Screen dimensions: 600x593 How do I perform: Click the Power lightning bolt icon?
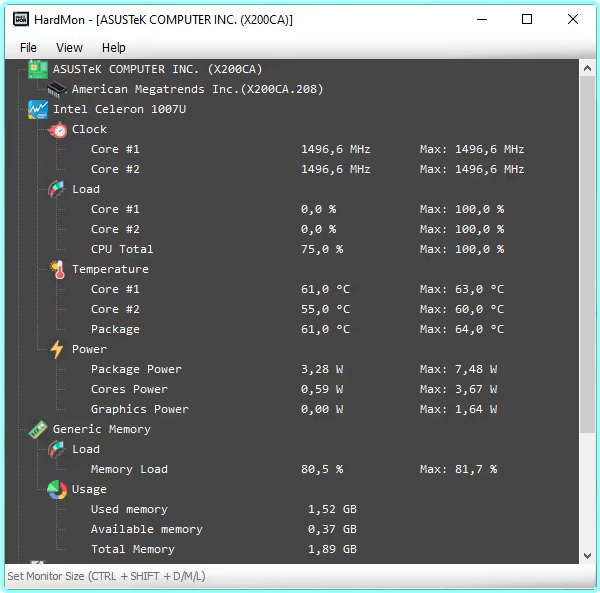coord(57,349)
